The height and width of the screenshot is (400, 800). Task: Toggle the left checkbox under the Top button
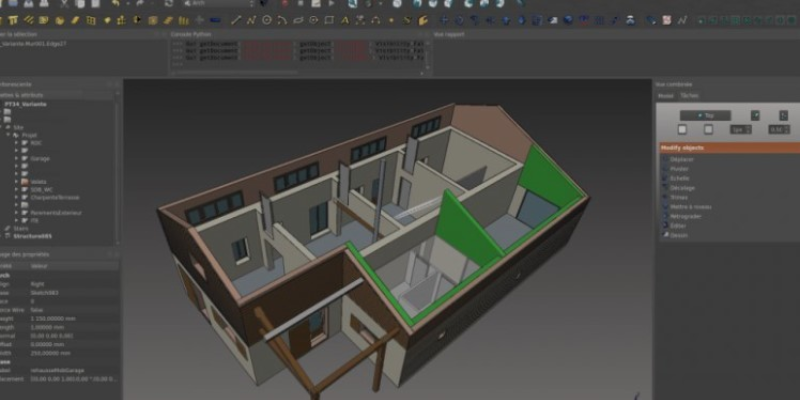(x=681, y=129)
